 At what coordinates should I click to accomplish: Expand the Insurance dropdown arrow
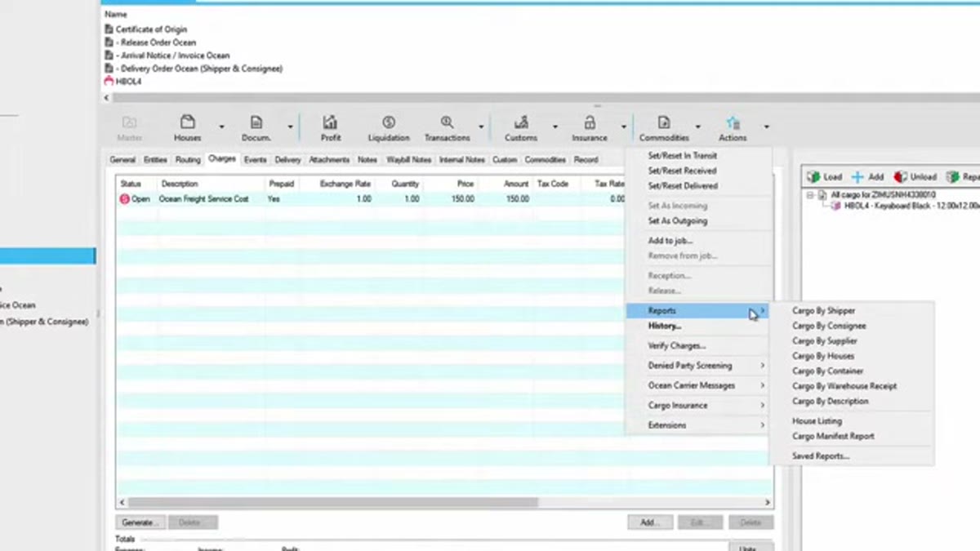pos(623,127)
